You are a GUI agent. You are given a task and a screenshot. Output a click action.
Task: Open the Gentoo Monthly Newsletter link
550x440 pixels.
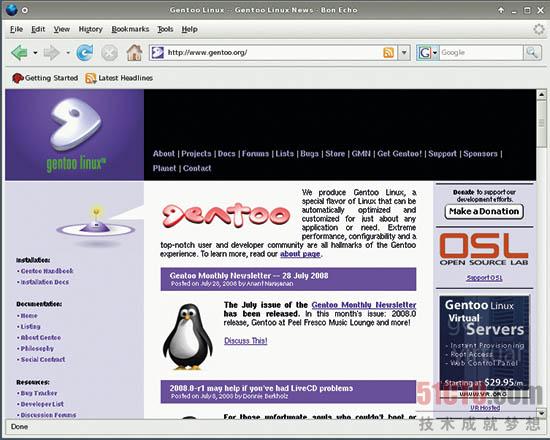click(364, 305)
